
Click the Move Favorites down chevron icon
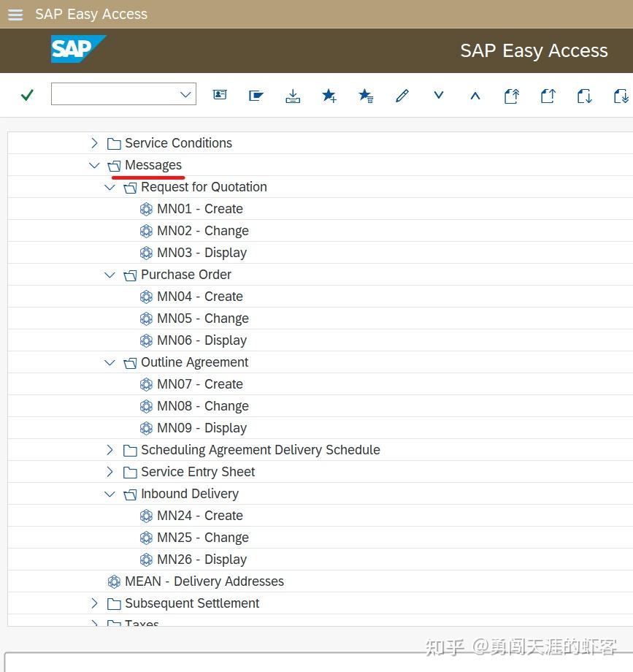(439, 95)
